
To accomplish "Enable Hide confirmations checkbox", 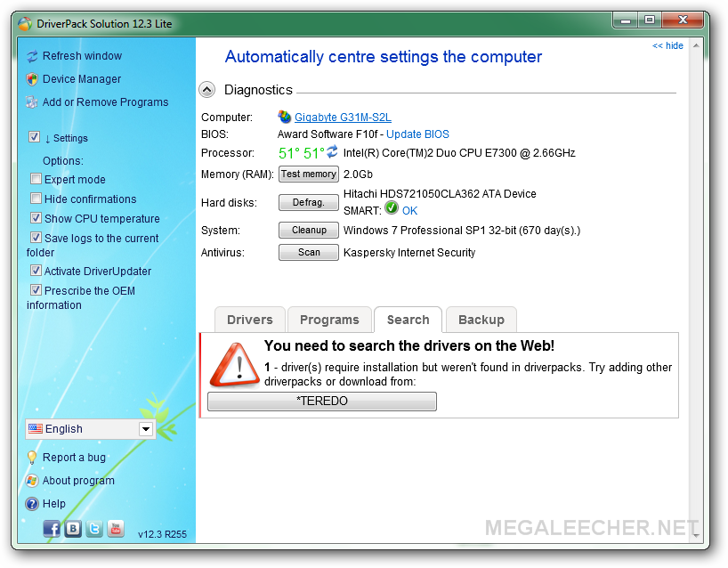I will pos(36,199).
